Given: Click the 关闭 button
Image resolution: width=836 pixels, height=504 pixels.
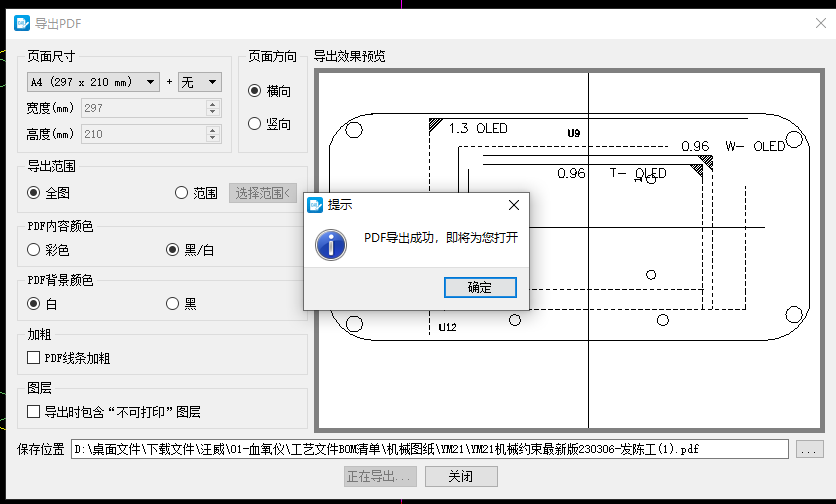Looking at the screenshot, I should pos(461,476).
